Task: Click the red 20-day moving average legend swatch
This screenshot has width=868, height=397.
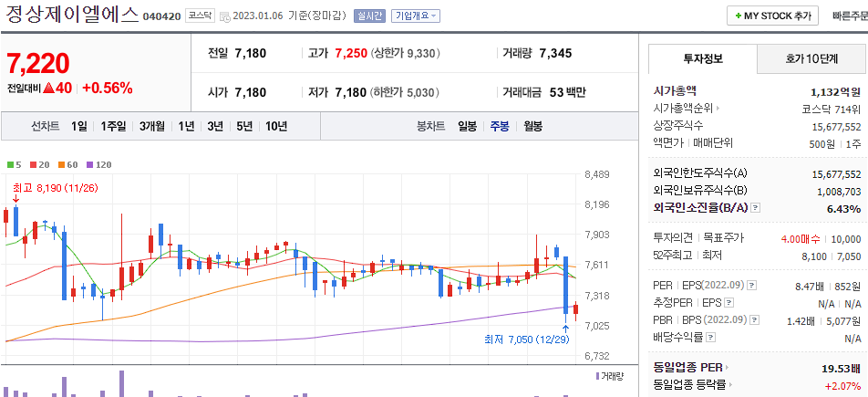Action: (x=33, y=164)
